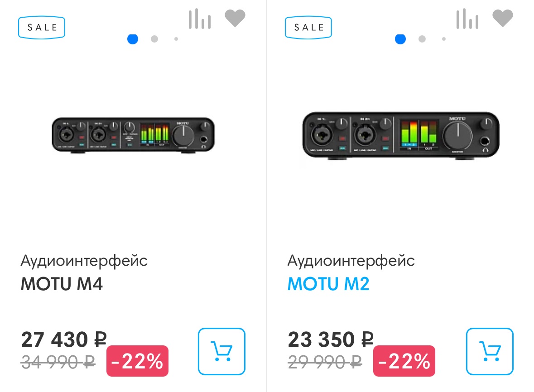Add MOTU M2 to favorites heart
Image resolution: width=534 pixels, height=392 pixels.
coord(502,19)
